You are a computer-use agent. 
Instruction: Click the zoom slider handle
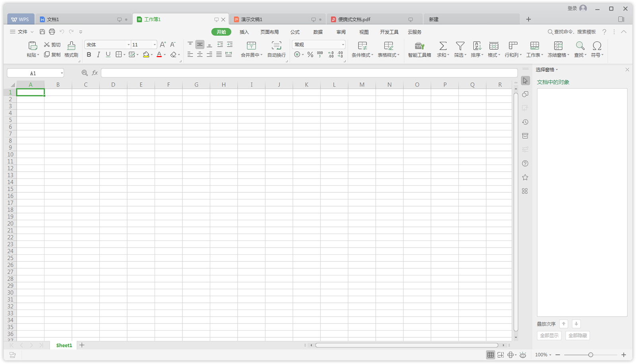point(591,355)
